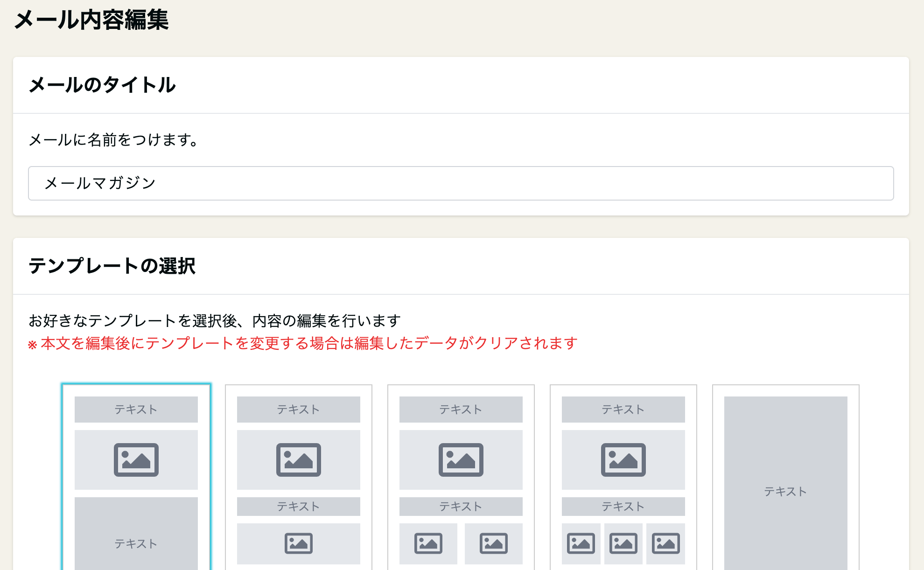Click top テキスト block in third template
Screen dimensions: 924x570
[x=461, y=410]
